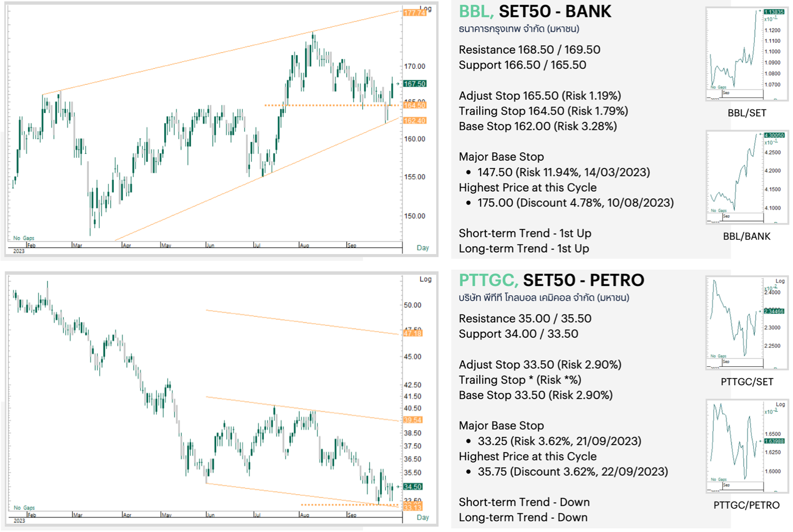Click the PTTGC/PETRO caption
Image resolution: width=793 pixels, height=532 pixels.
coord(746,506)
